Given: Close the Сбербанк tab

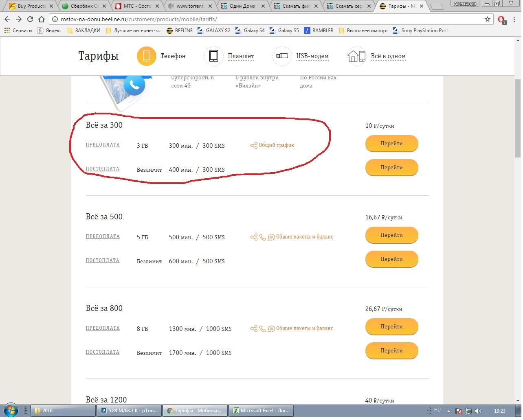Looking at the screenshot, I should pyautogui.click(x=104, y=6).
